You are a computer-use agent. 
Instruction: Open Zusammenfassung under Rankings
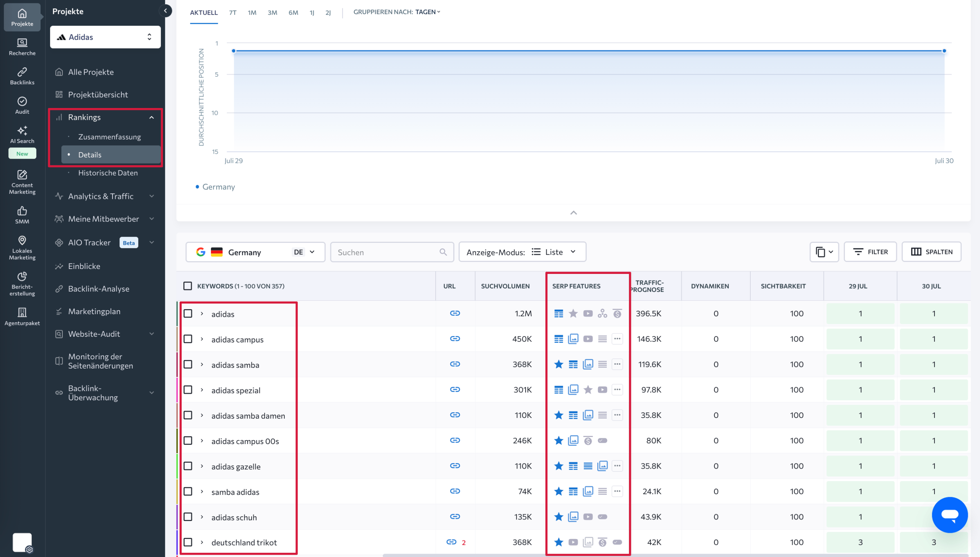pos(109,137)
